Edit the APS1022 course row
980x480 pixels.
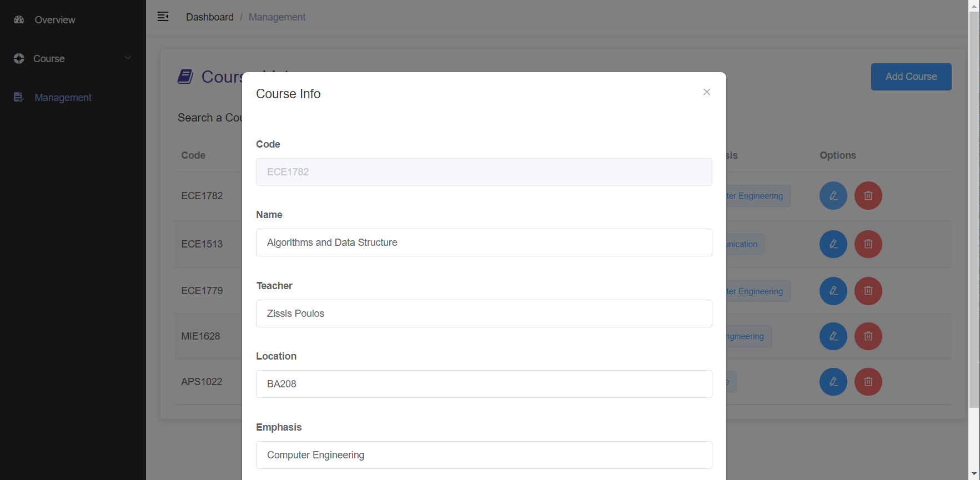click(833, 382)
